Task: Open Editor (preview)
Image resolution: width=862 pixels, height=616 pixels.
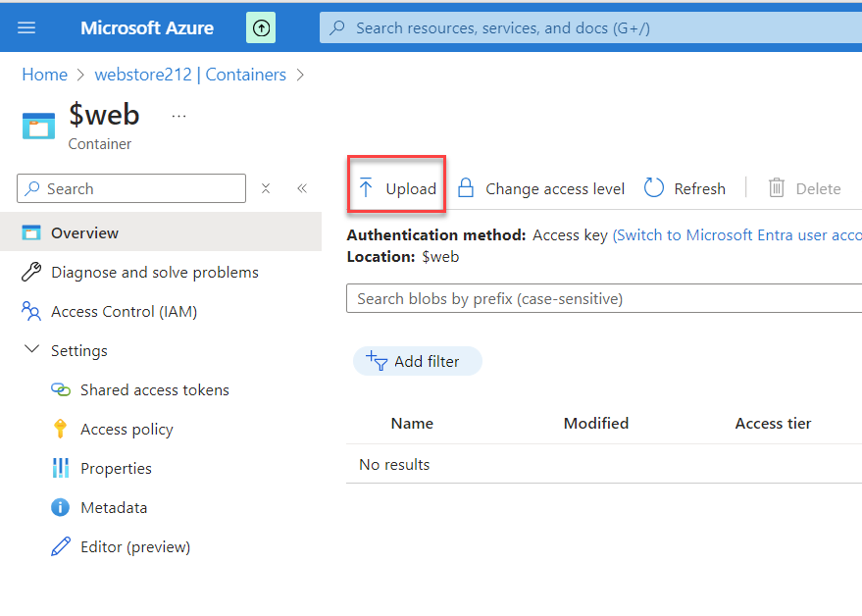Action: coord(134,547)
